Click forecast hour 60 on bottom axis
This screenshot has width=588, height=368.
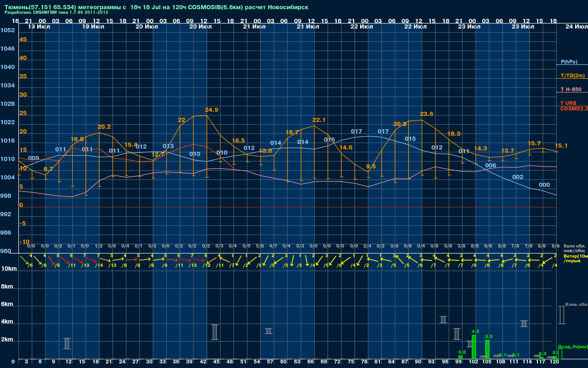tap(283, 362)
